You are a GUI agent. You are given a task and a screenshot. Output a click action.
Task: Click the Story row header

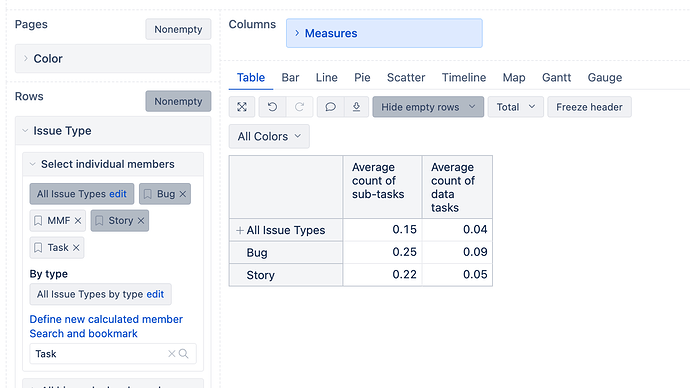coord(286,275)
